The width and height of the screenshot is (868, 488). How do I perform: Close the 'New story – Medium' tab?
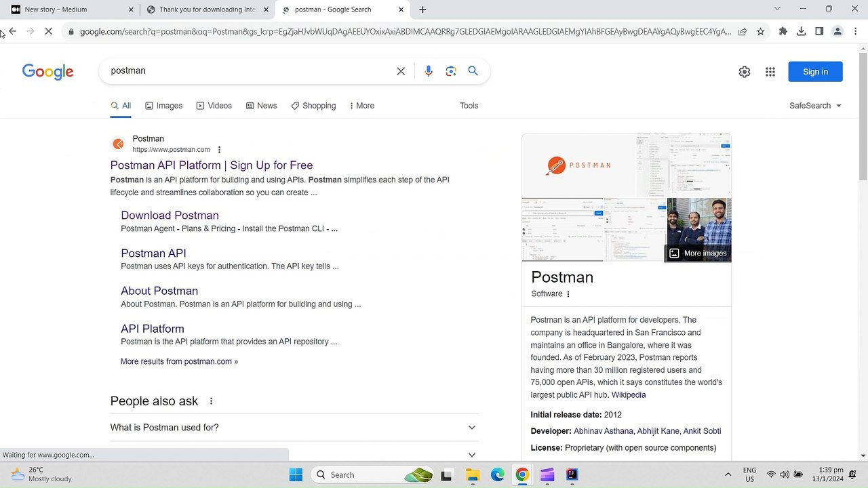(x=131, y=9)
